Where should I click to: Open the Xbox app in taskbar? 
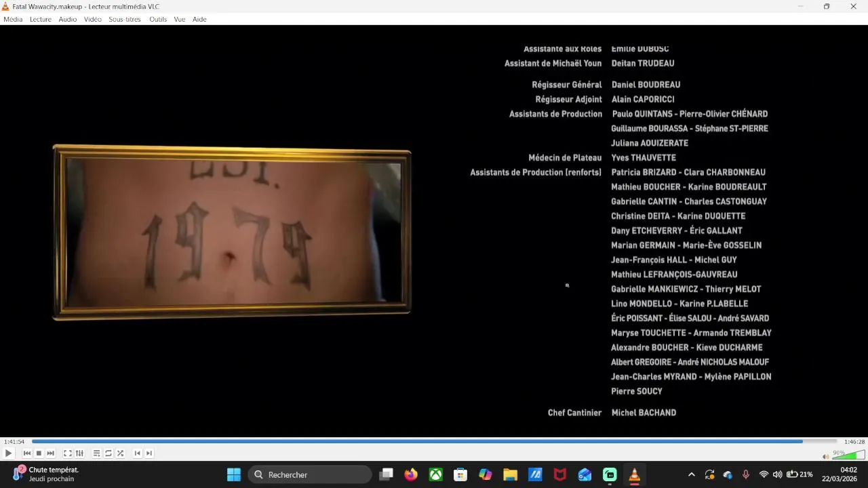[435, 474]
